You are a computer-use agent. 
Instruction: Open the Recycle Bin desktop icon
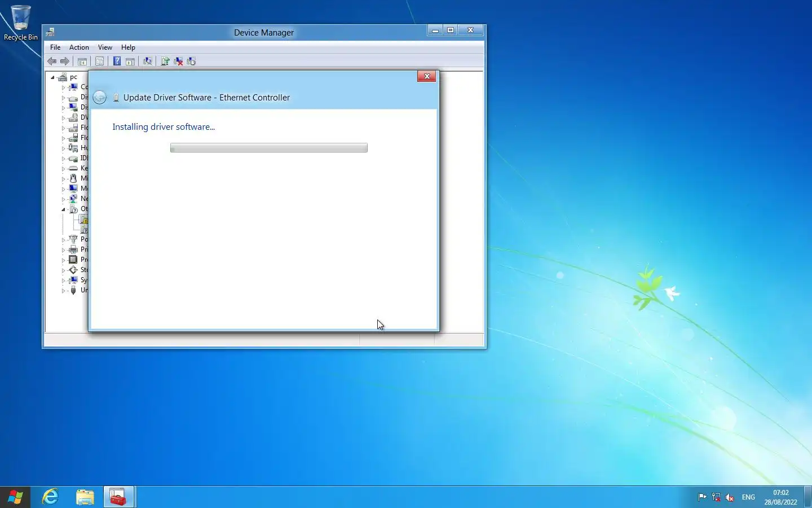point(21,23)
